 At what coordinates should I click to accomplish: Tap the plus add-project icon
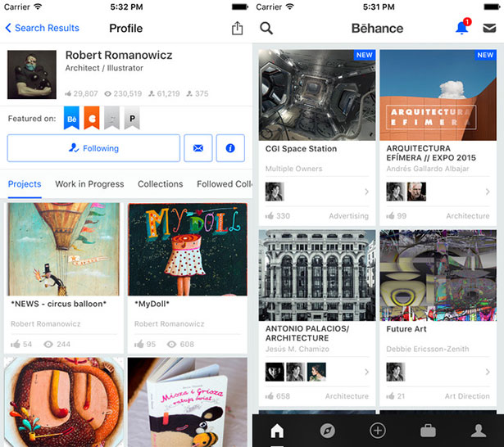pyautogui.click(x=378, y=431)
